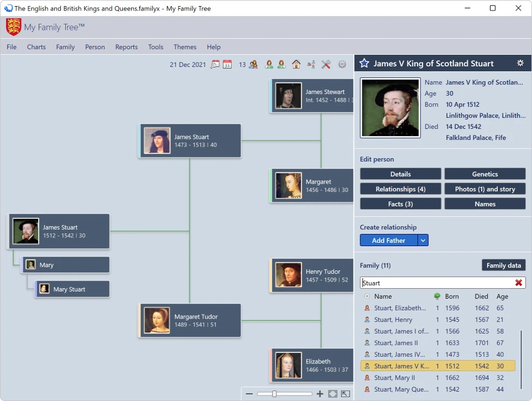Select the Name radio sort option
Image resolution: width=532 pixels, height=401 pixels.
pos(367,296)
